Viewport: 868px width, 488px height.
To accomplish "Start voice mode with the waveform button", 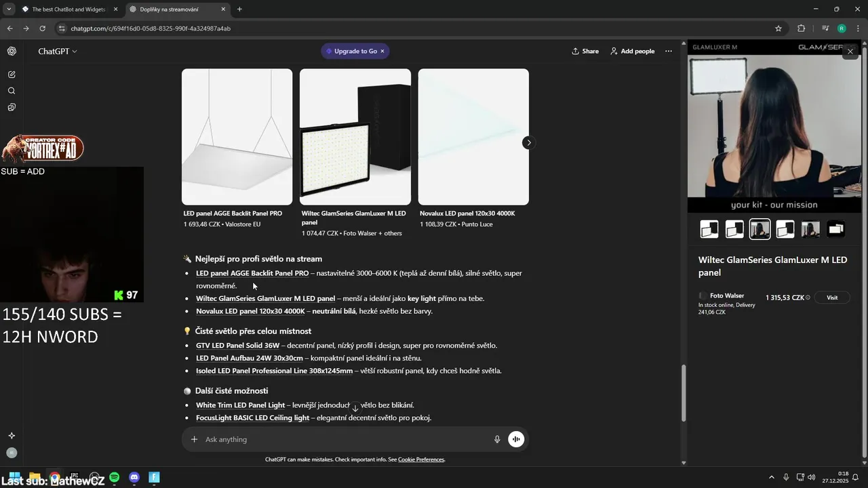I will tap(516, 439).
